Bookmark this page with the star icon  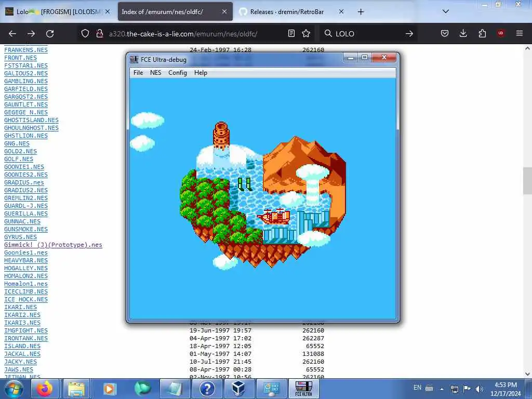tap(306, 33)
